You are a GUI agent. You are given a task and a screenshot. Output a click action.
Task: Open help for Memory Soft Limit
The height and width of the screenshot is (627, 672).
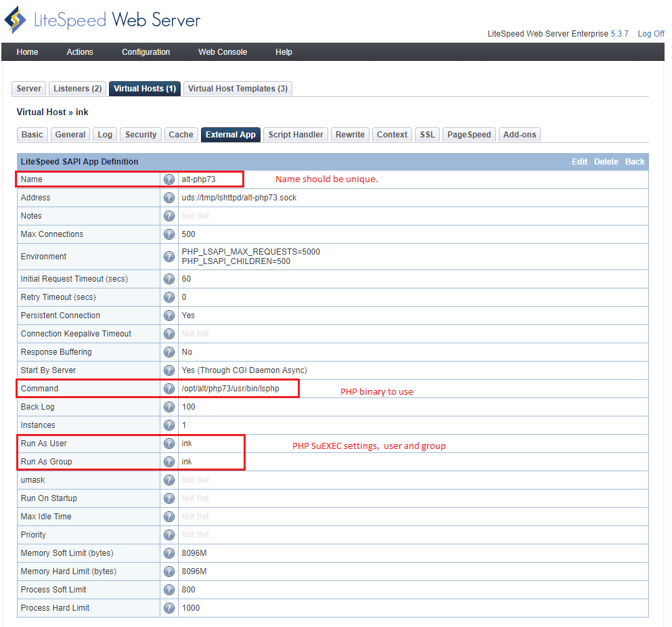click(x=169, y=553)
